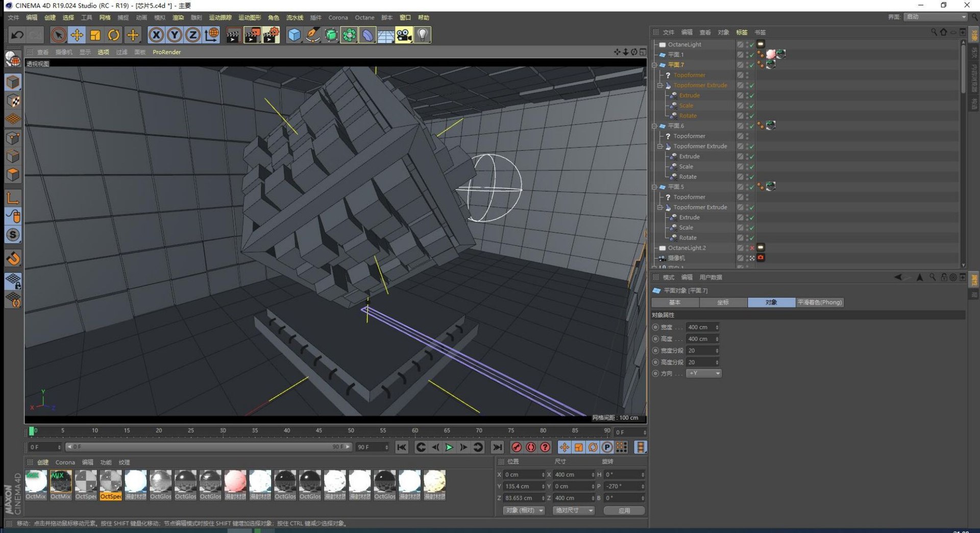Select the pink material sphere swatch

235,481
